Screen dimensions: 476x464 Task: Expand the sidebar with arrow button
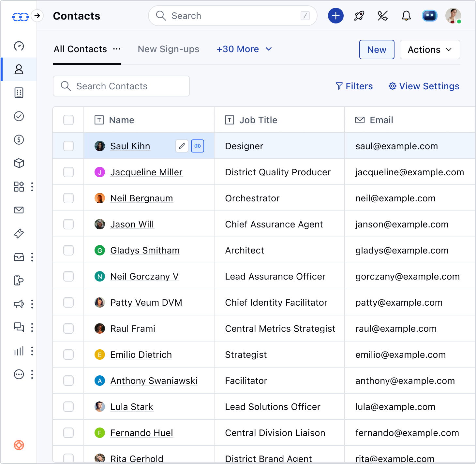(37, 16)
